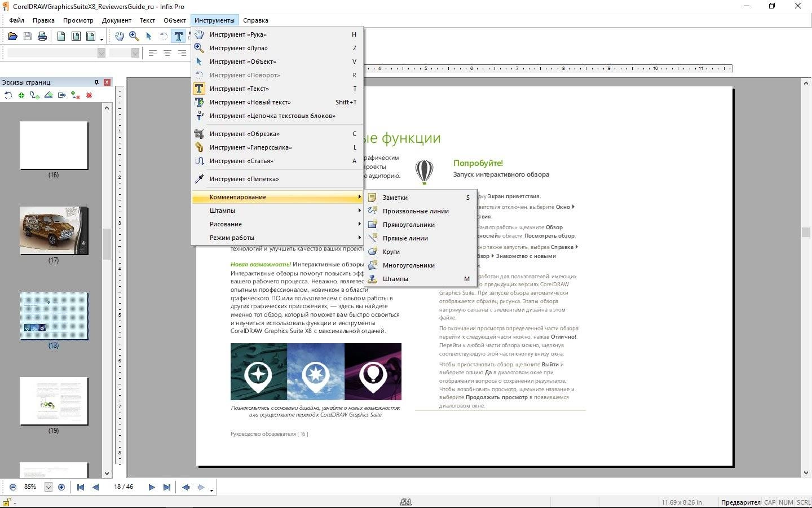This screenshot has width=812, height=508.
Task: Align text center in formatting bar
Action: pyautogui.click(x=167, y=53)
